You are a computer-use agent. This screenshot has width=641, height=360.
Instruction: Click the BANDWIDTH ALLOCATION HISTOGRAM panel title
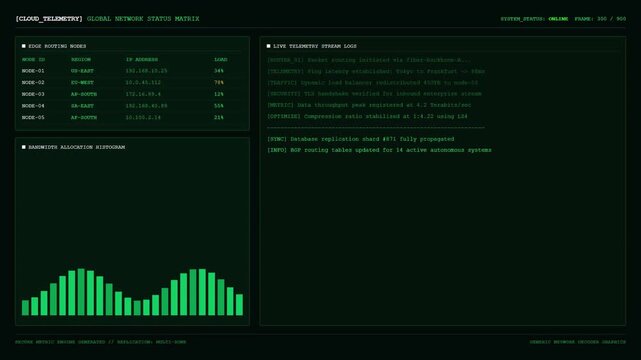(77, 147)
